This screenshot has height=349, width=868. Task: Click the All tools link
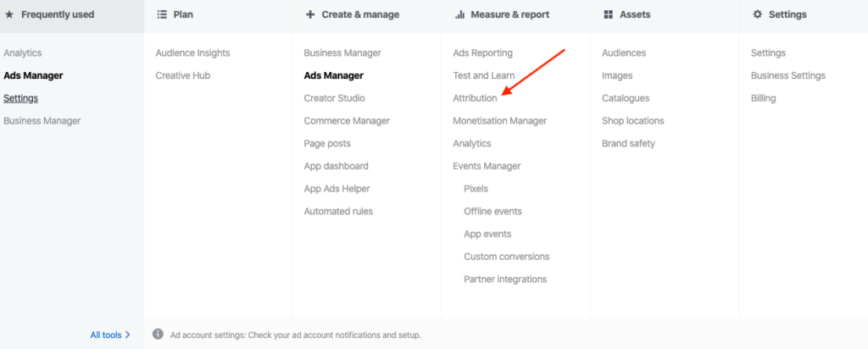pos(106,335)
